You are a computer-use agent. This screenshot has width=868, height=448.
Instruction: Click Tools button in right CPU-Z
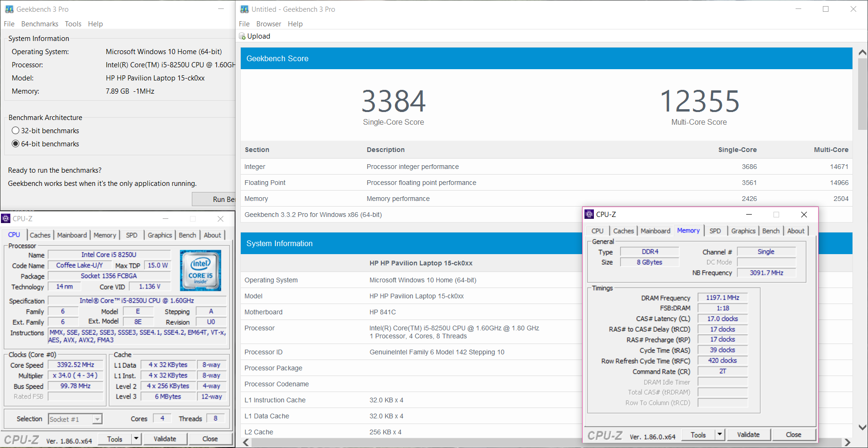coord(698,435)
